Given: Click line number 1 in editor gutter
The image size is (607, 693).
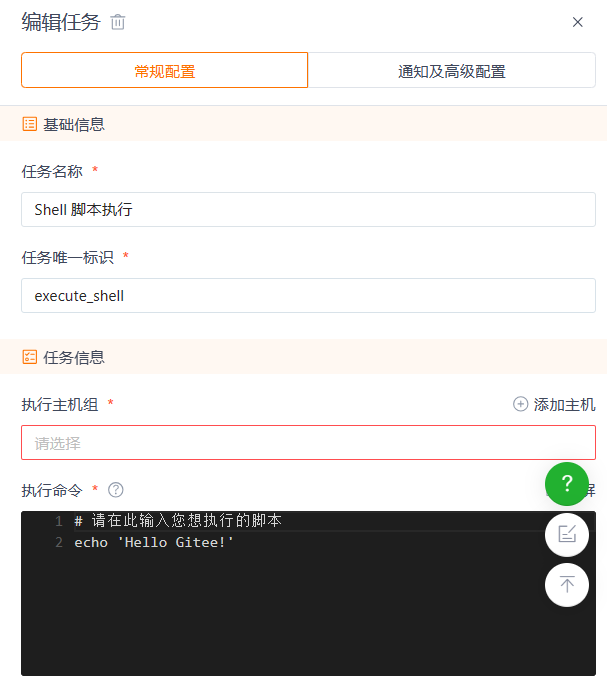Looking at the screenshot, I should point(59,521).
